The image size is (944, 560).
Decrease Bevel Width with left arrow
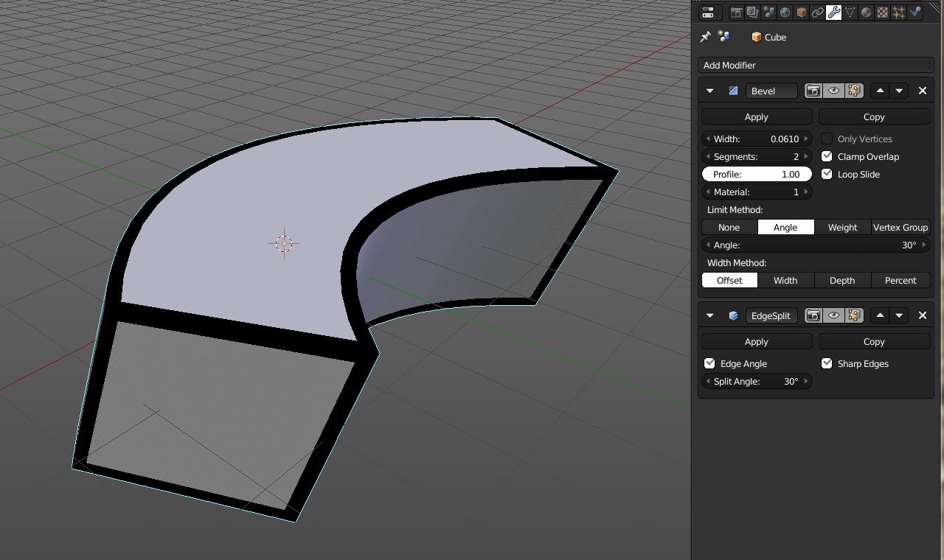coord(708,139)
